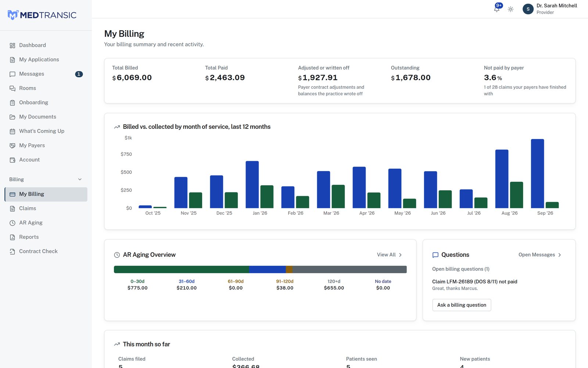This screenshot has height=368, width=588.
Task: Click the My Applications document icon
Action: tap(12, 60)
